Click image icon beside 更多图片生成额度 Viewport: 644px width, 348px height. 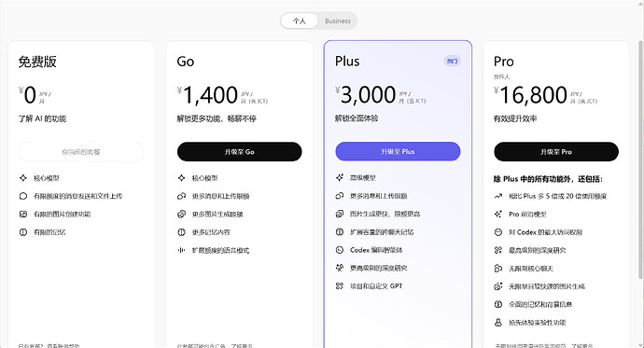182,215
